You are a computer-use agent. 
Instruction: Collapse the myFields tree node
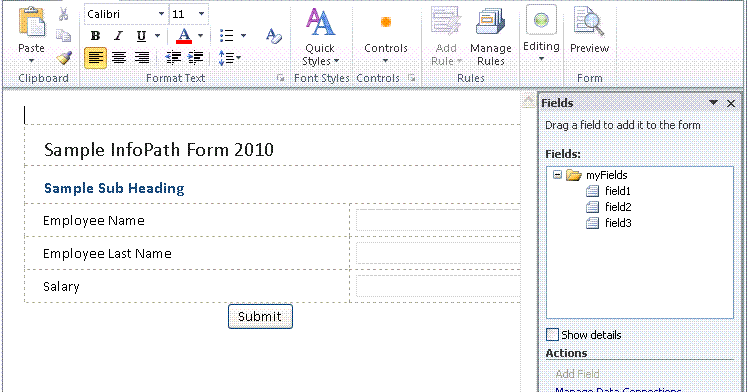pyautogui.click(x=557, y=175)
